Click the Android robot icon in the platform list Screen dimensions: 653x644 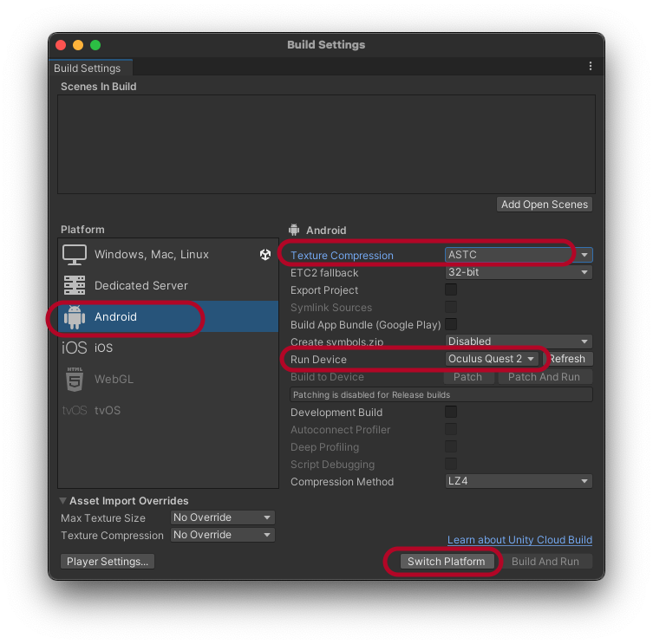click(75, 317)
